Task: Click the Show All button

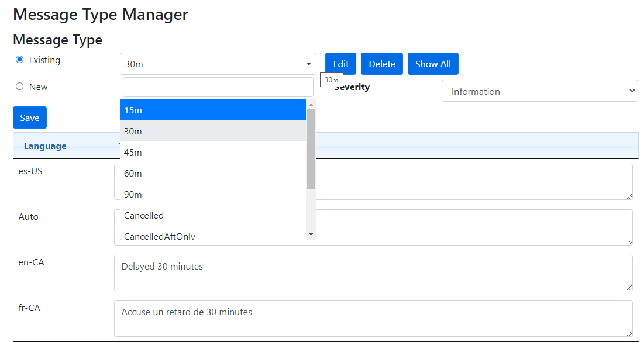Action: 433,63
